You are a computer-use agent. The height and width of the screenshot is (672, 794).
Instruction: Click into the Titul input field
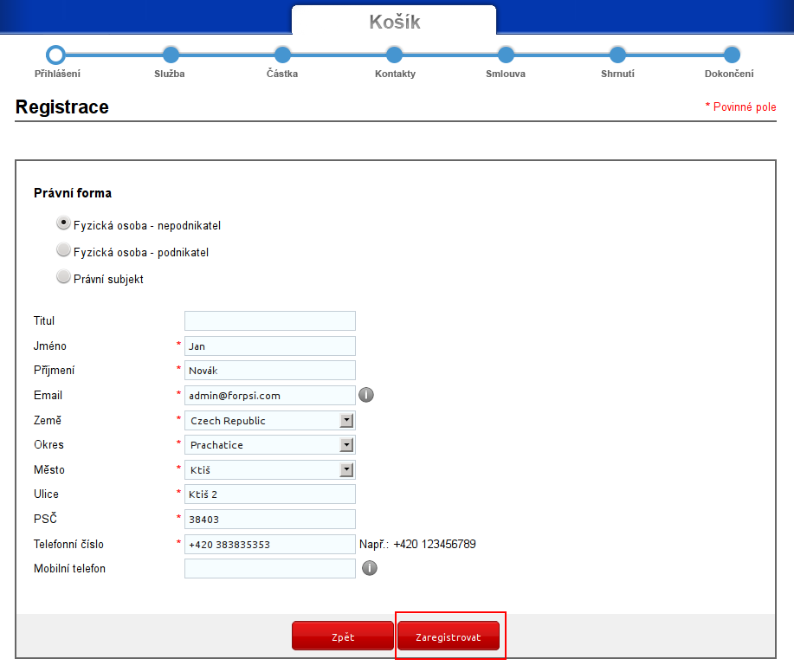point(270,321)
